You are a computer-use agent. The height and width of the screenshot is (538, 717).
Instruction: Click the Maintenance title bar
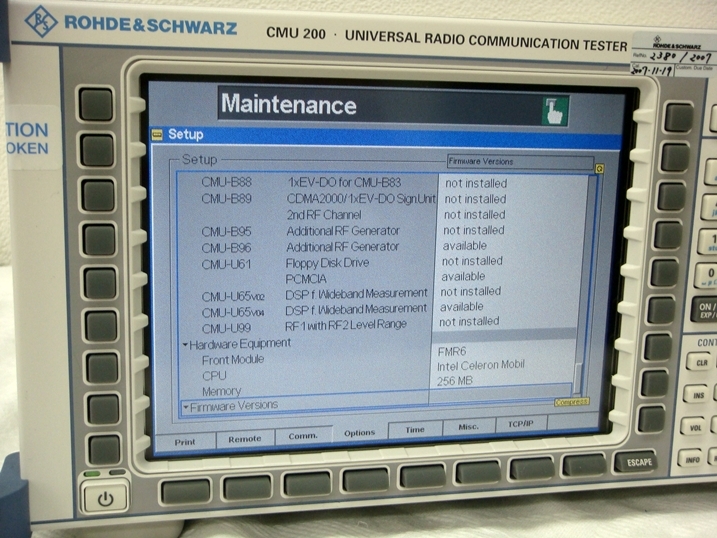(x=393, y=105)
